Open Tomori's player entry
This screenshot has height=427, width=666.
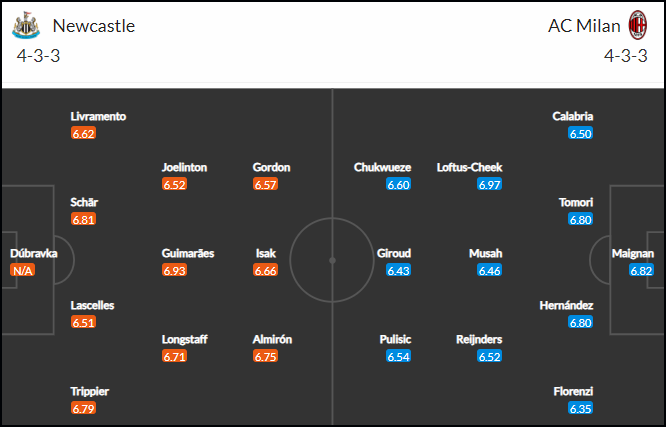[x=576, y=202]
